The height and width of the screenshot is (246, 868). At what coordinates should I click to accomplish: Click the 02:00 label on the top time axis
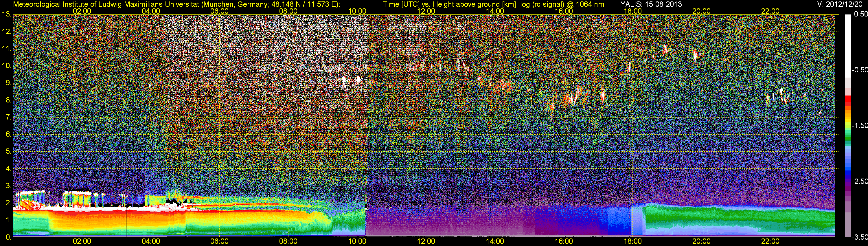coord(82,11)
